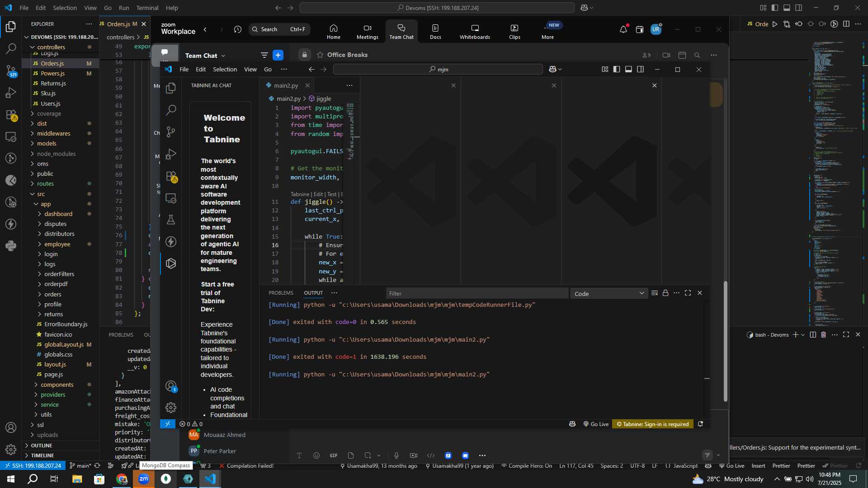Expand the dashboard folder in Devoms explorer
This screenshot has height=488, width=868.
(x=61, y=214)
